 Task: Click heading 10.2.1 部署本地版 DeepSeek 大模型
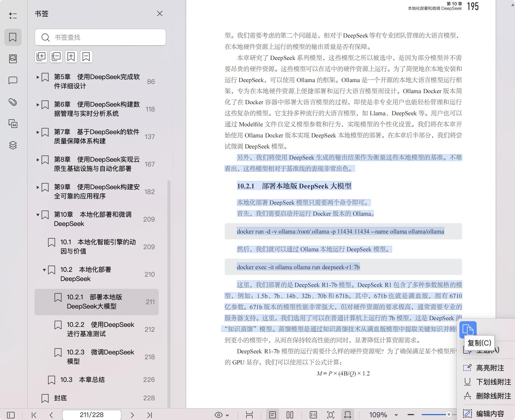294,186
